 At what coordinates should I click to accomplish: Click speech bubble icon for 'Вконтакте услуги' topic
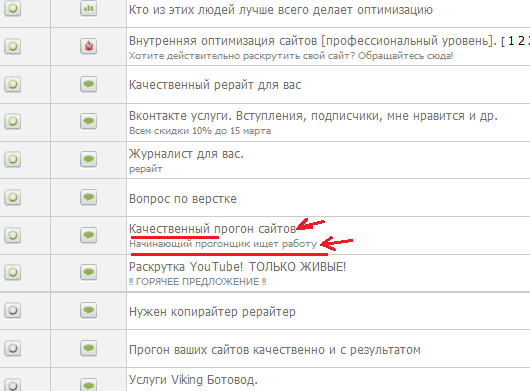coord(89,121)
